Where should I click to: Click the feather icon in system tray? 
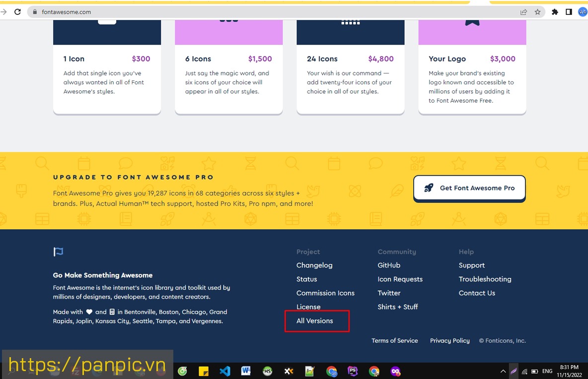click(x=514, y=371)
